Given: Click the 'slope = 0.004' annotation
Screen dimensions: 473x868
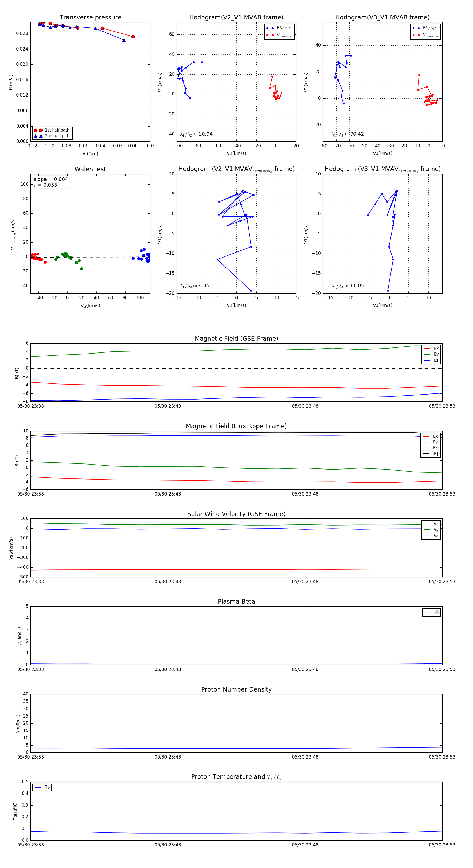Looking at the screenshot, I should point(50,179).
